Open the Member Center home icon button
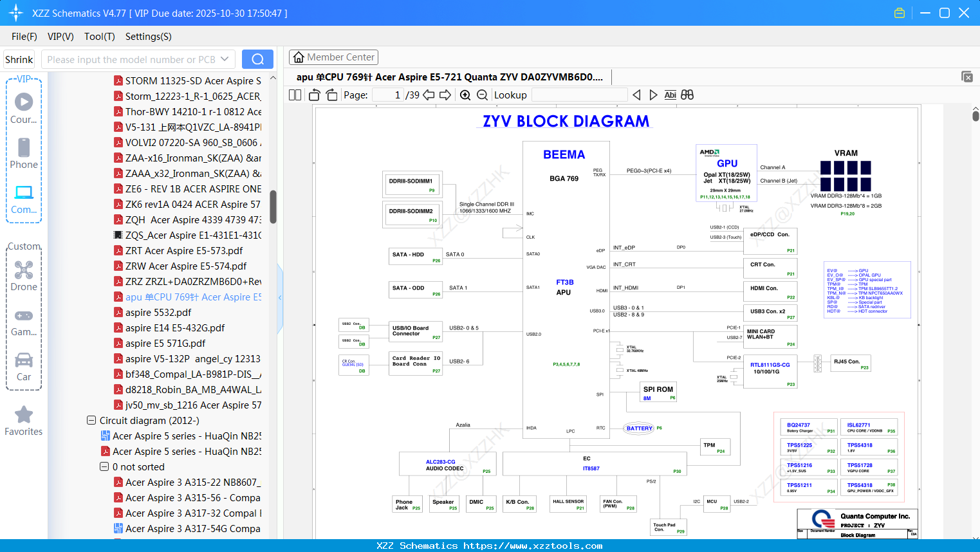This screenshot has width=980, height=552. tap(333, 57)
